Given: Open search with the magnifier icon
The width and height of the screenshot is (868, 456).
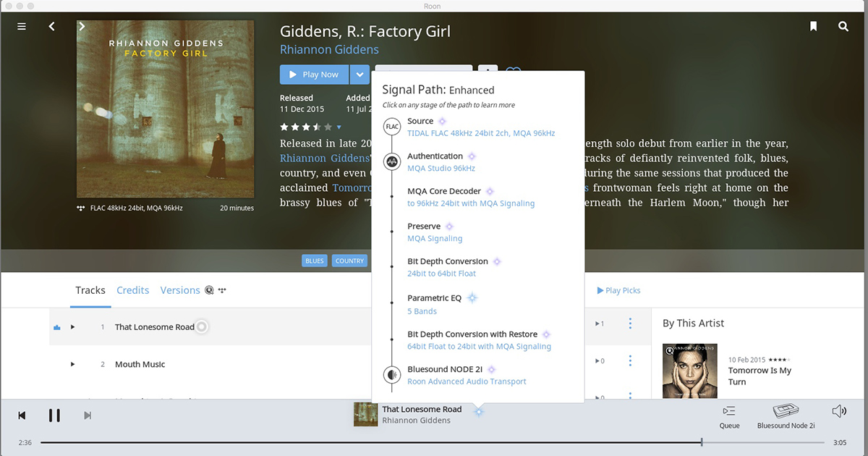Looking at the screenshot, I should pyautogui.click(x=843, y=26).
